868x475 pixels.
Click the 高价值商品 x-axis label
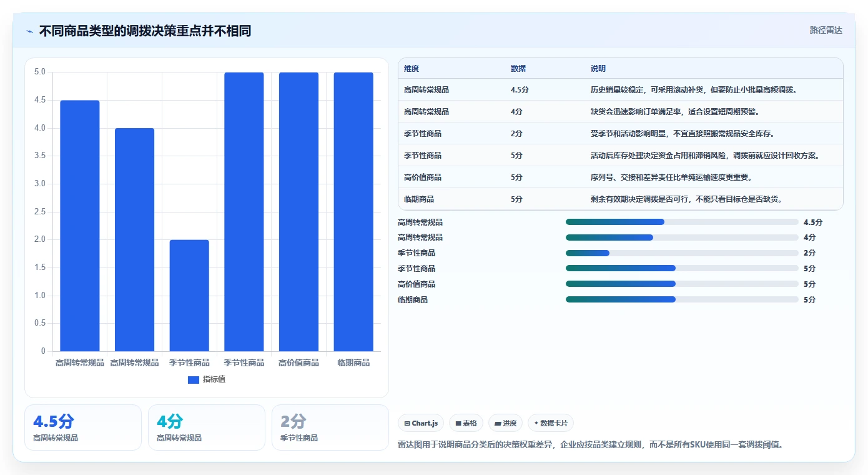298,362
